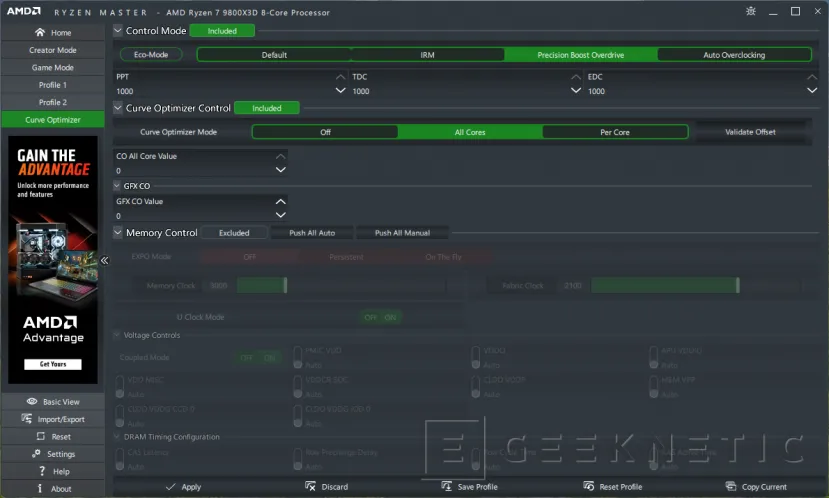The image size is (829, 498).
Task: Select IRM control mode
Action: tap(427, 54)
